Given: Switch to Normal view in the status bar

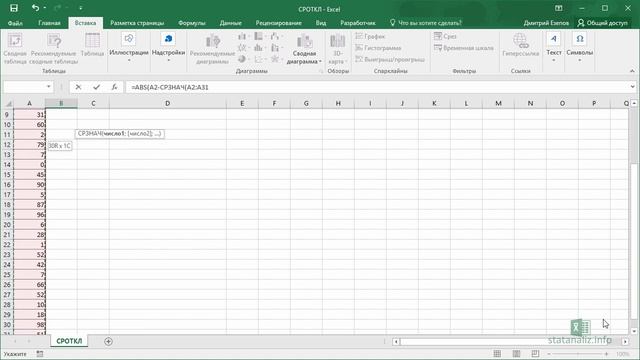Looking at the screenshot, I should pos(497,353).
